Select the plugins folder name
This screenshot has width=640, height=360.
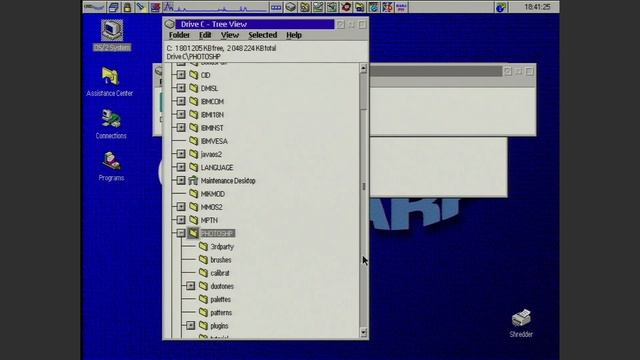click(219, 326)
